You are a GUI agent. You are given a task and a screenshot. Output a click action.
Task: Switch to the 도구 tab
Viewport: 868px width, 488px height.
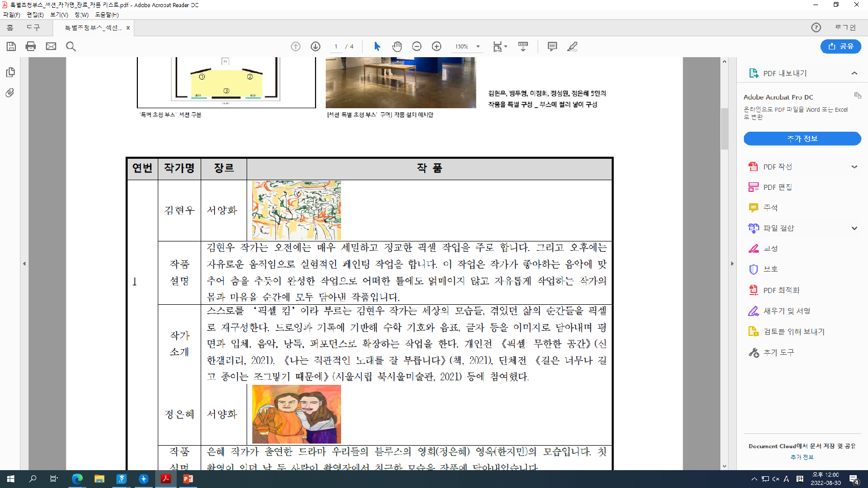[x=33, y=28]
